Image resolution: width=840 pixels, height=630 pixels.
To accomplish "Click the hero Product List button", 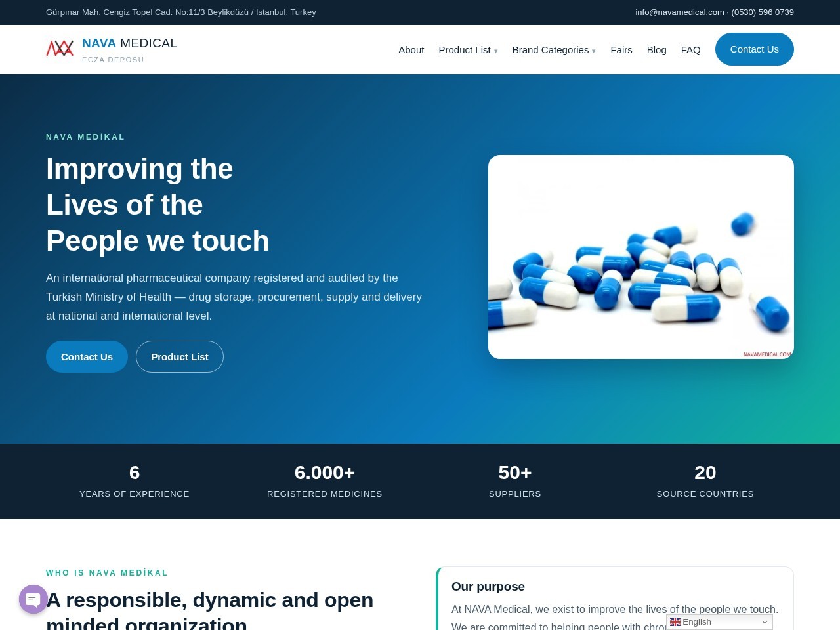I will click(x=180, y=357).
